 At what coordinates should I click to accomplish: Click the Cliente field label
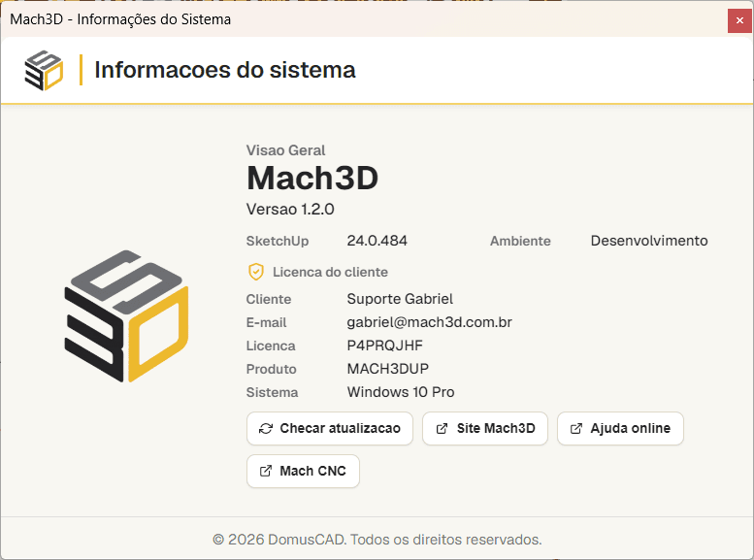(269, 299)
